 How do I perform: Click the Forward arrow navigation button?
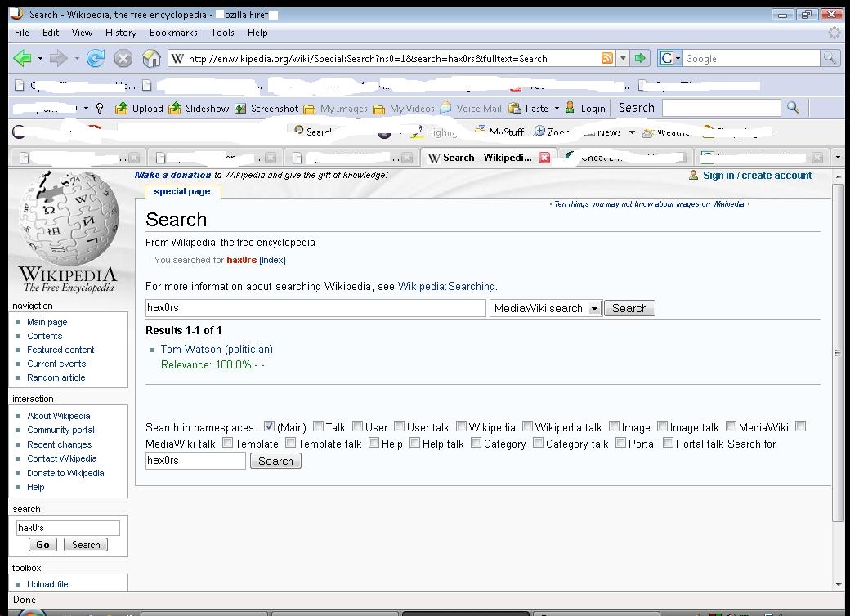pos(59,58)
